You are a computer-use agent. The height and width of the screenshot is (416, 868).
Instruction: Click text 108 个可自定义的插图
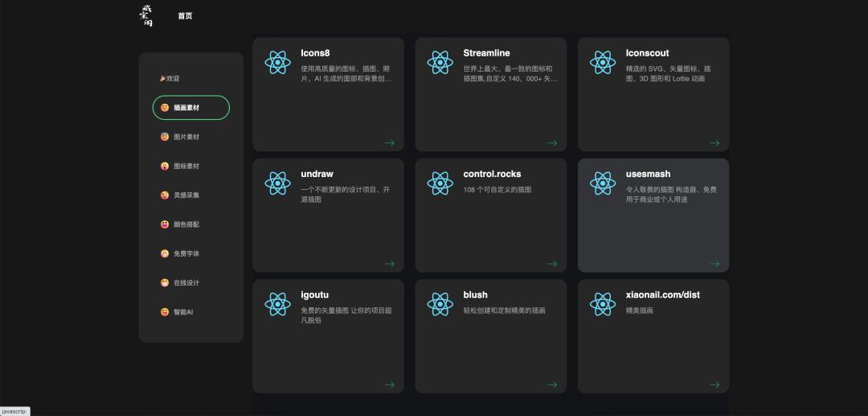[497, 189]
